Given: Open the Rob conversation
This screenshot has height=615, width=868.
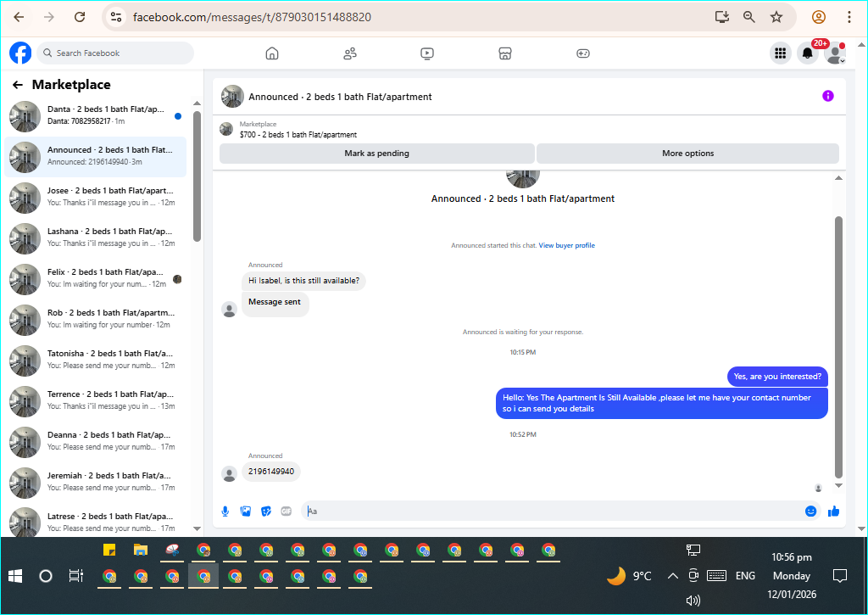Looking at the screenshot, I should click(95, 319).
